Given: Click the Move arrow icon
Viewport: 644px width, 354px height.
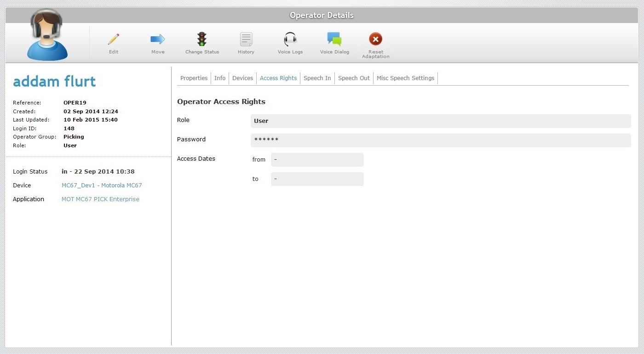Looking at the screenshot, I should point(158,39).
